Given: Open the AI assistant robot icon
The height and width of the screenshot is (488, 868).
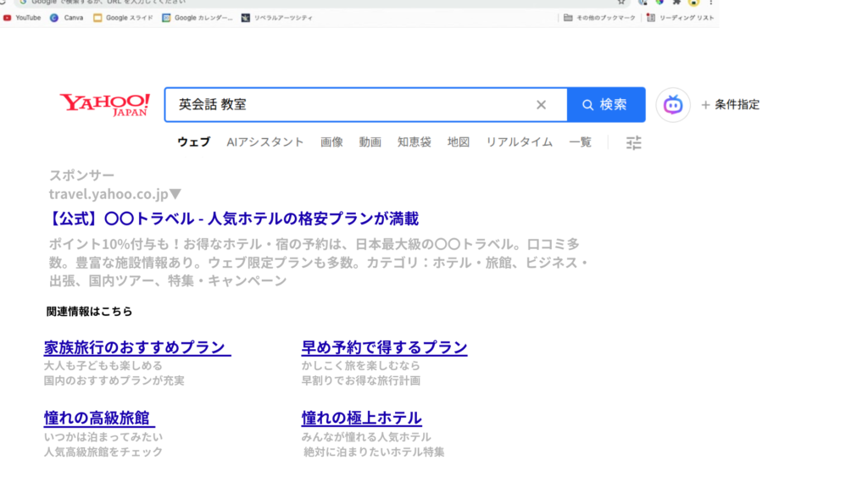Looking at the screenshot, I should (673, 105).
